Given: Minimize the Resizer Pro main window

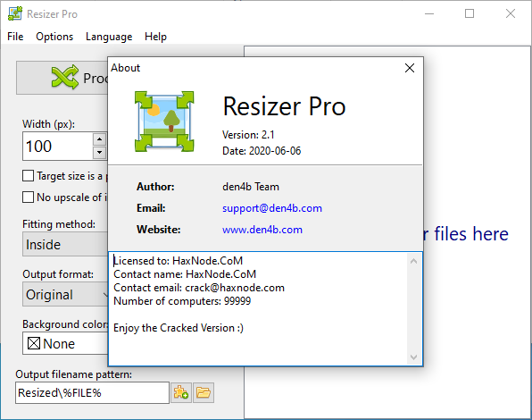Looking at the screenshot, I should click(x=429, y=14).
